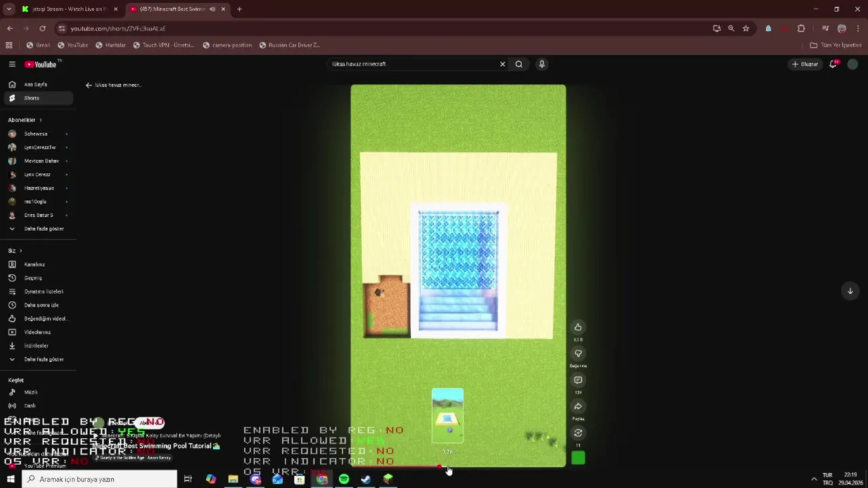The height and width of the screenshot is (488, 868).
Task: Clear the search box with X
Action: pos(502,64)
